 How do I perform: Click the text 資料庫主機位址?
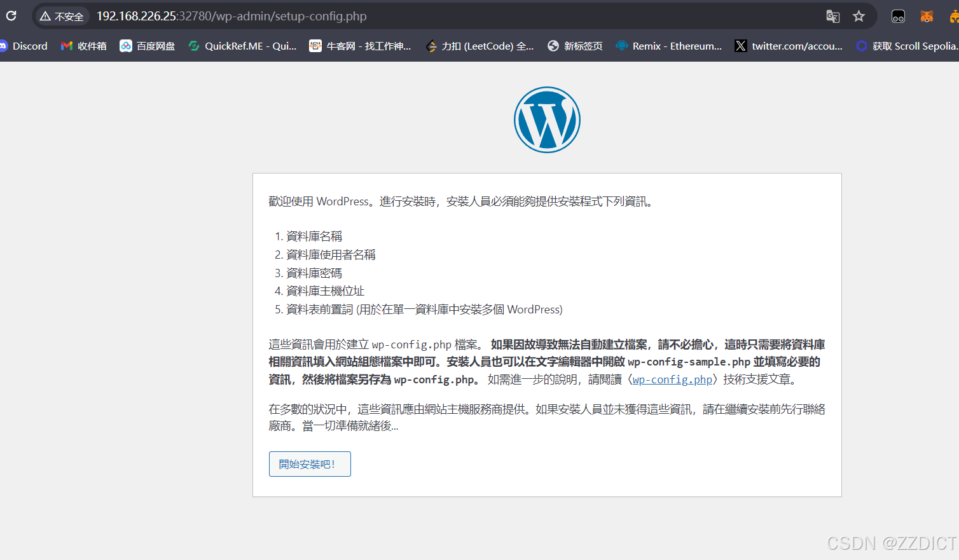tap(325, 291)
